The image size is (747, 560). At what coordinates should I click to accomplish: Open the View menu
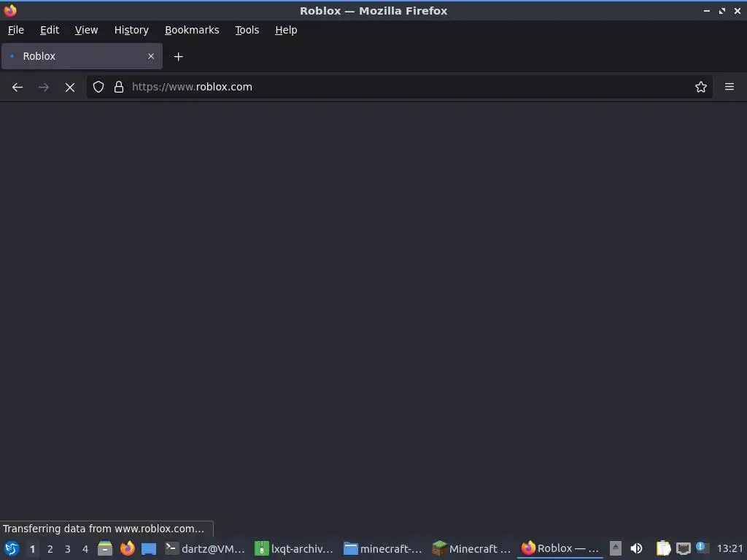[x=86, y=30]
